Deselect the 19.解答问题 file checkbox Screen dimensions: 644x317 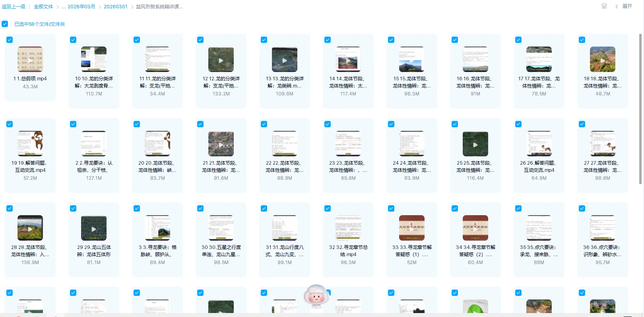pyautogui.click(x=10, y=124)
